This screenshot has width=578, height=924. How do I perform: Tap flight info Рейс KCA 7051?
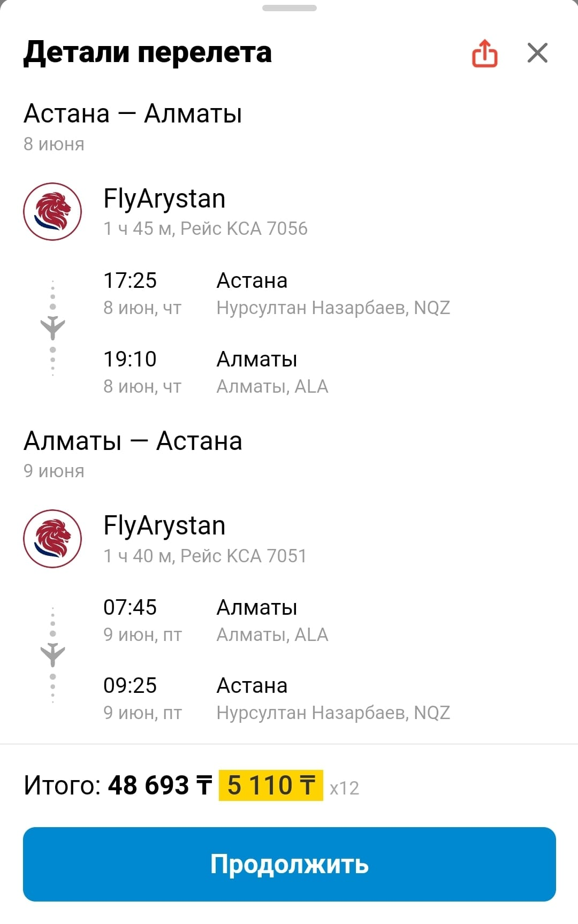point(244,556)
